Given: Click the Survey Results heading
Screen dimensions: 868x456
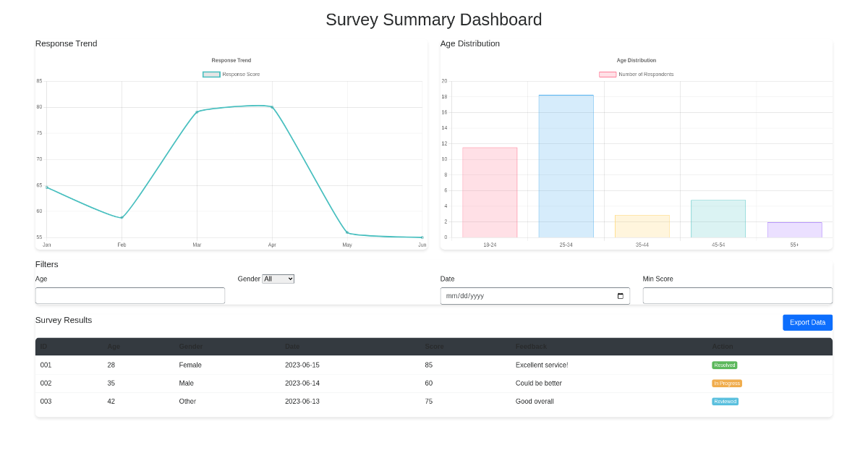Looking at the screenshot, I should coord(64,320).
